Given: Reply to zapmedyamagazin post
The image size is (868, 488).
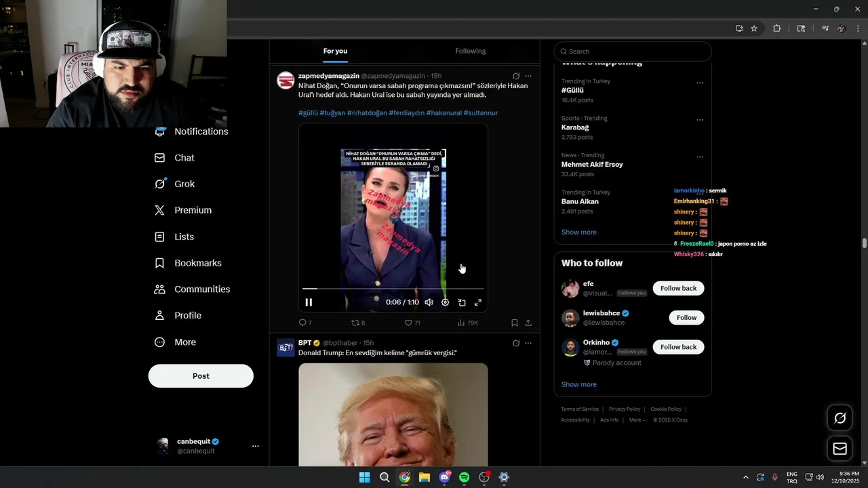Looking at the screenshot, I should coord(305,323).
